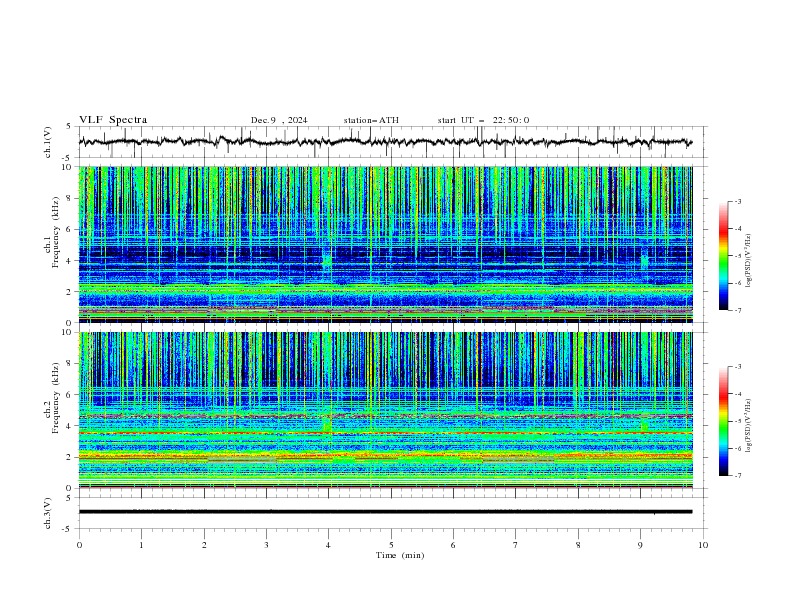This screenshot has height=612, width=792.
Task: Click the green burst near minute 4 in ch.2 spectrogram
Action: (x=327, y=425)
